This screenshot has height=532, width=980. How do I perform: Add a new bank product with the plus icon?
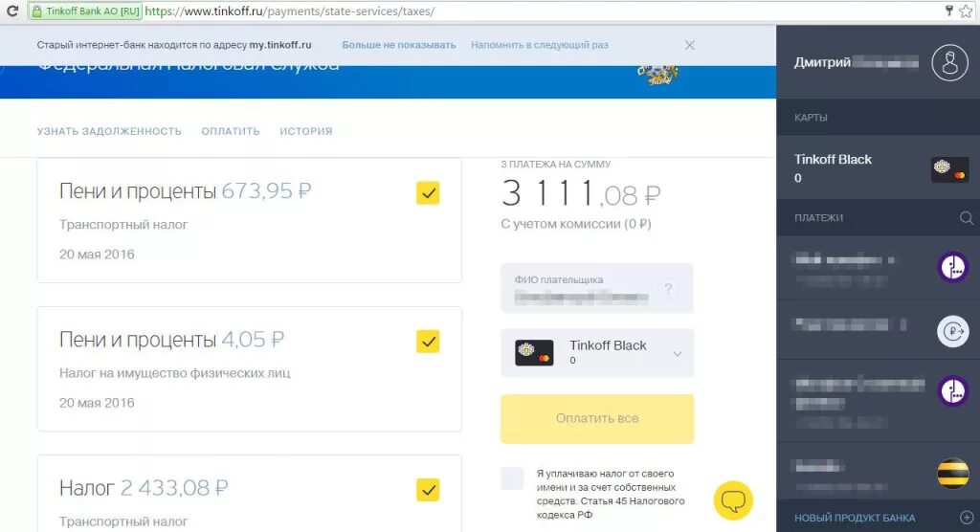coord(967,517)
